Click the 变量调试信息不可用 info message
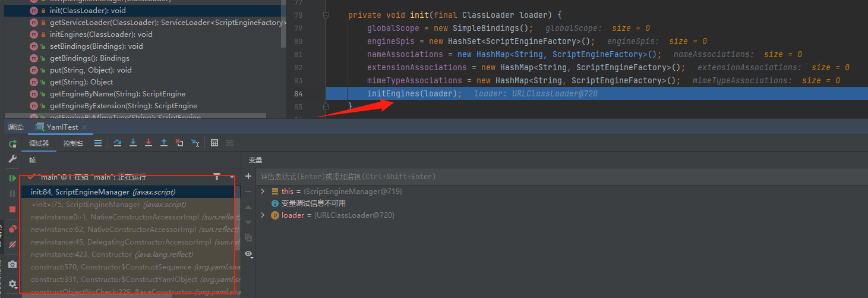The image size is (868, 298). tap(313, 203)
